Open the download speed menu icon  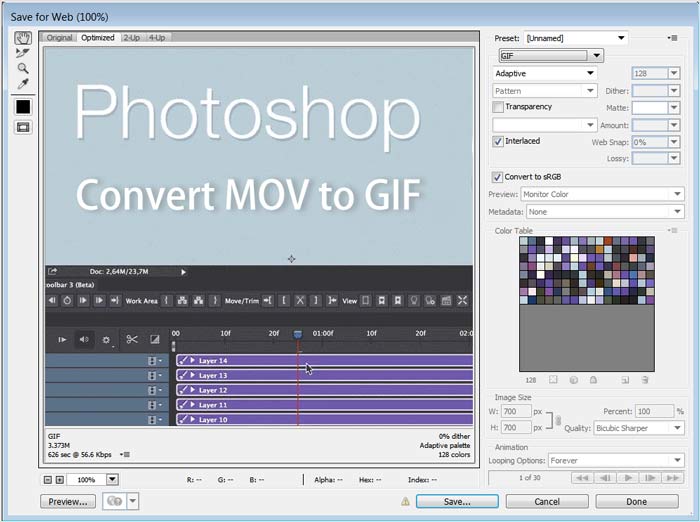(125, 455)
